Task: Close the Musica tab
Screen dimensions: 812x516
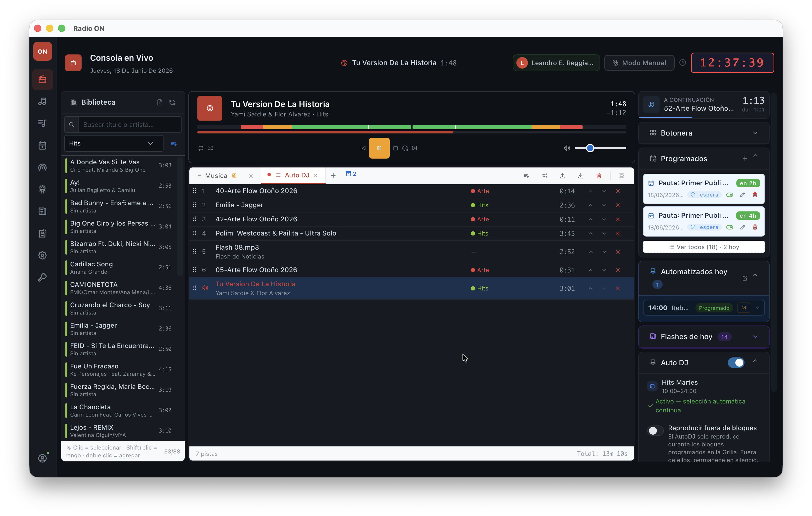Action: pos(251,176)
